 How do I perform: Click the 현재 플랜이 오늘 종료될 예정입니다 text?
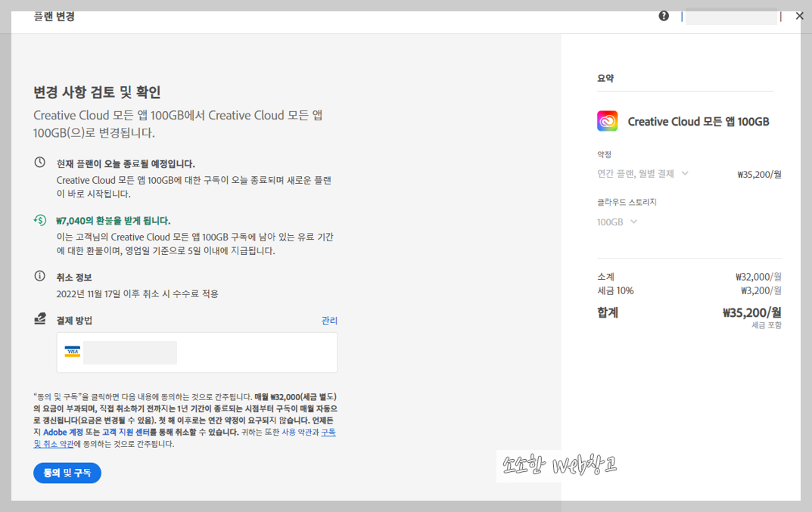click(126, 163)
